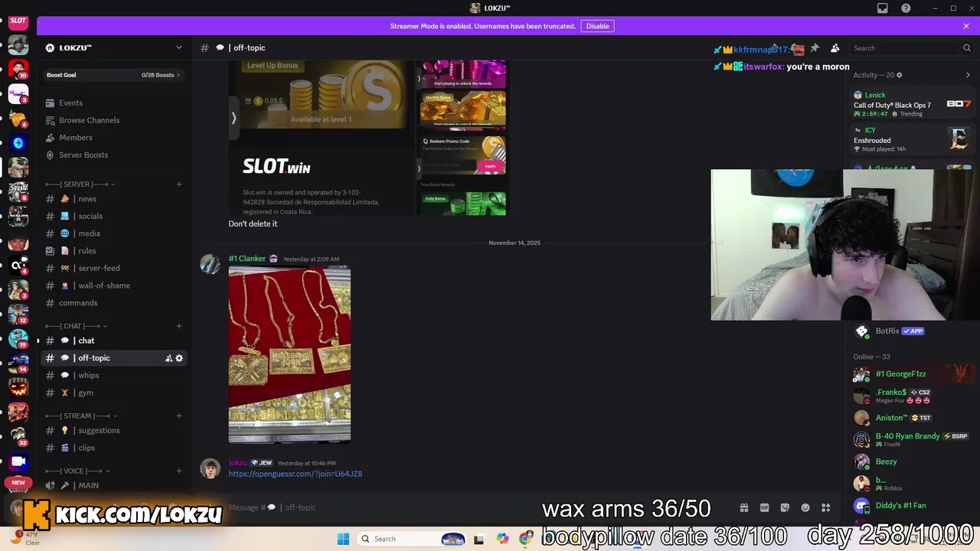The width and height of the screenshot is (980, 551).
Task: Join the MAIN voice channel
Action: [113, 485]
